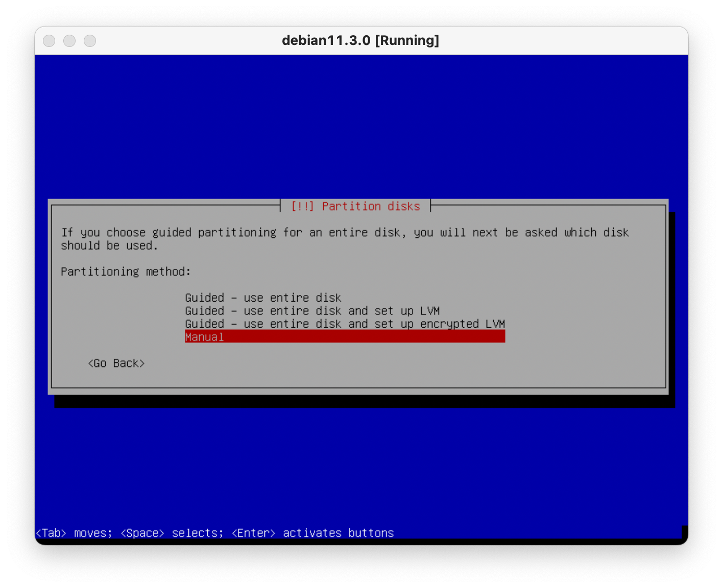Click the 'debian11.3.0 [Running]' window title
Image resolution: width=723 pixels, height=588 pixels.
[360, 40]
